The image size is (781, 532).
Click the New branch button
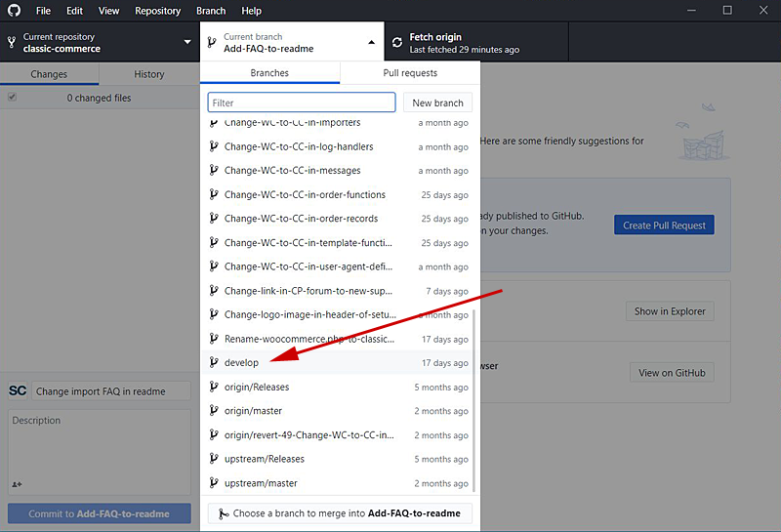pos(437,102)
